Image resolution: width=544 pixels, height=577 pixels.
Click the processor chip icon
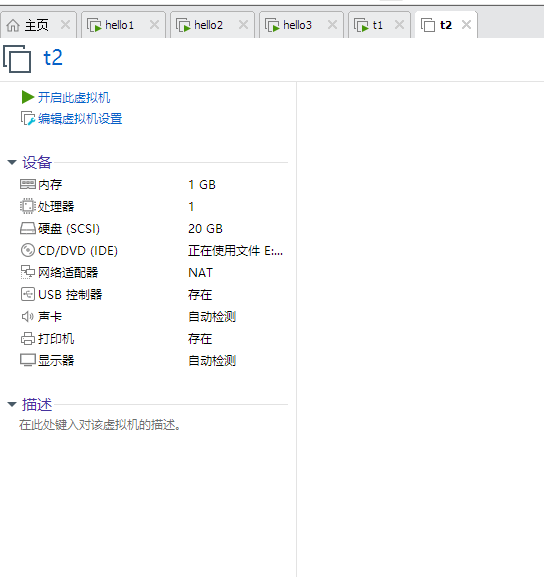(x=28, y=206)
